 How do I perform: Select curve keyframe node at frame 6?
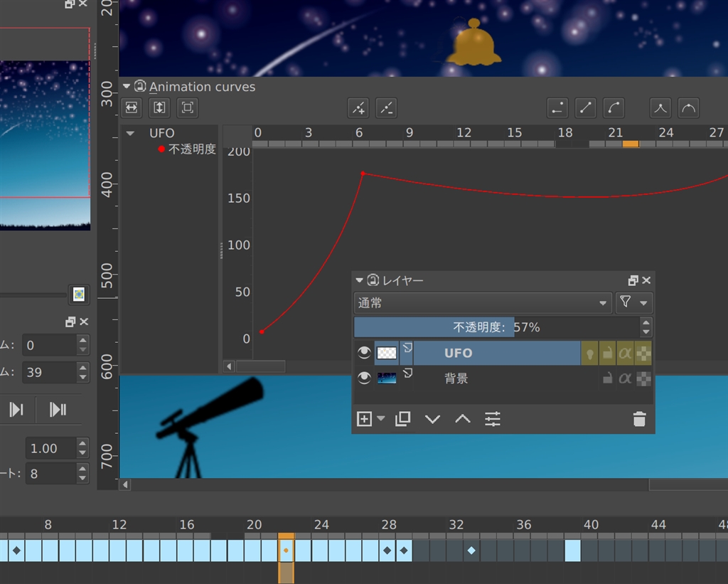pyautogui.click(x=363, y=174)
